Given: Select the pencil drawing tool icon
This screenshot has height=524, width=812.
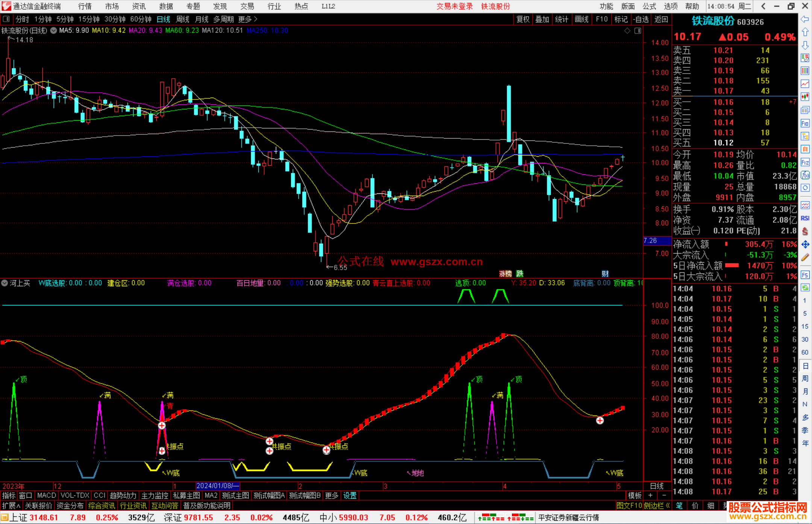Looking at the screenshot, I should [x=805, y=258].
